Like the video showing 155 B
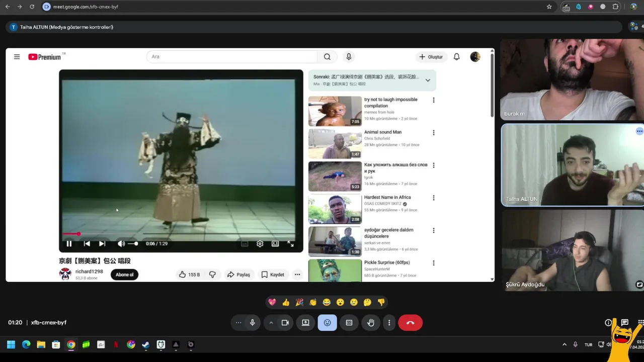The image size is (644, 362). pyautogui.click(x=189, y=275)
